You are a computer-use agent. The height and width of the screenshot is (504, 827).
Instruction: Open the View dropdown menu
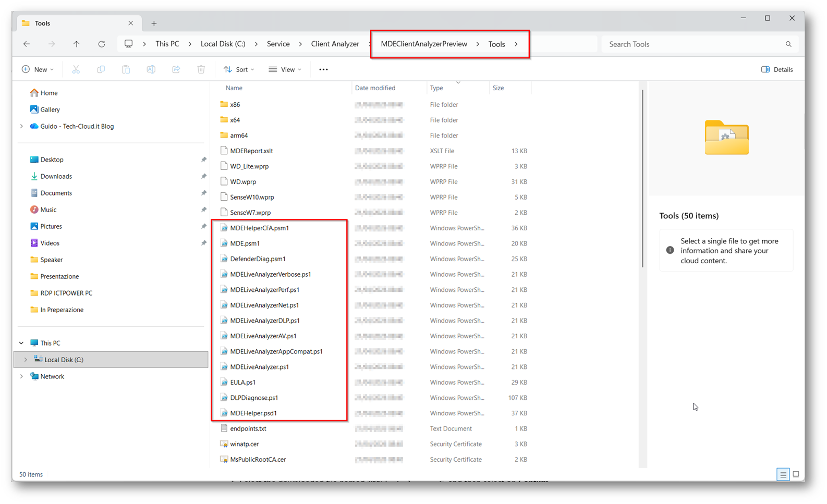click(x=285, y=69)
